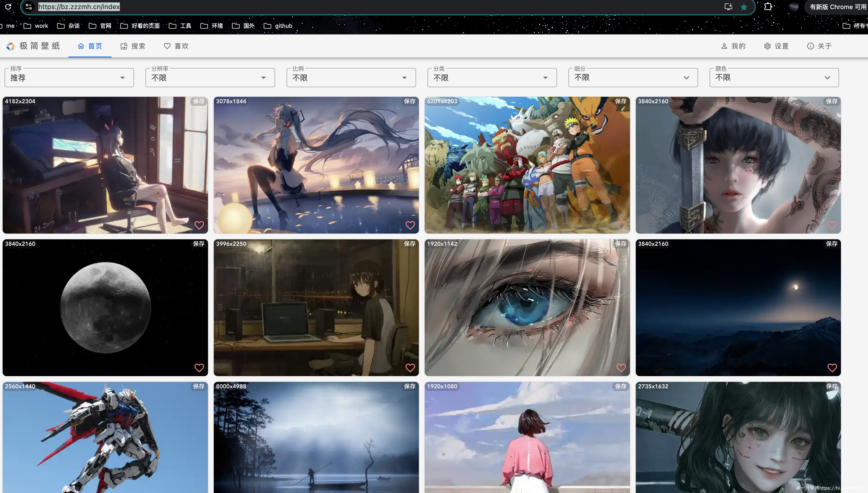Viewport: 868px width, 493px height.
Task: Click the bookmark star icon
Action: click(x=744, y=7)
